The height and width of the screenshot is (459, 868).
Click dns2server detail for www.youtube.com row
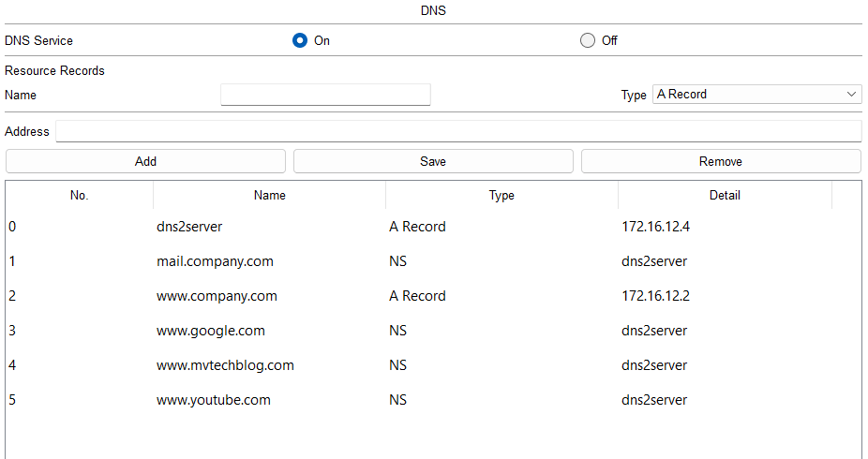[x=654, y=400]
